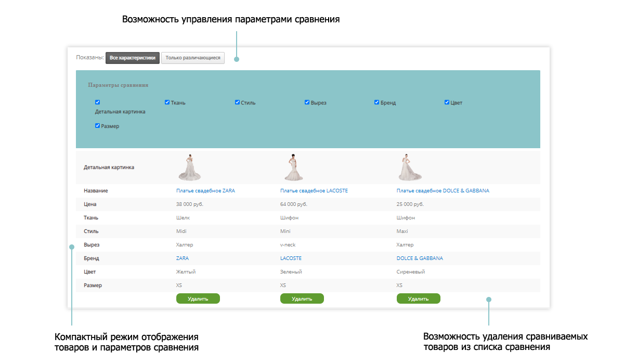Open the LACOSTE dress thumbnail
Image resolution: width=624 pixels, height=364 pixels.
point(293,167)
